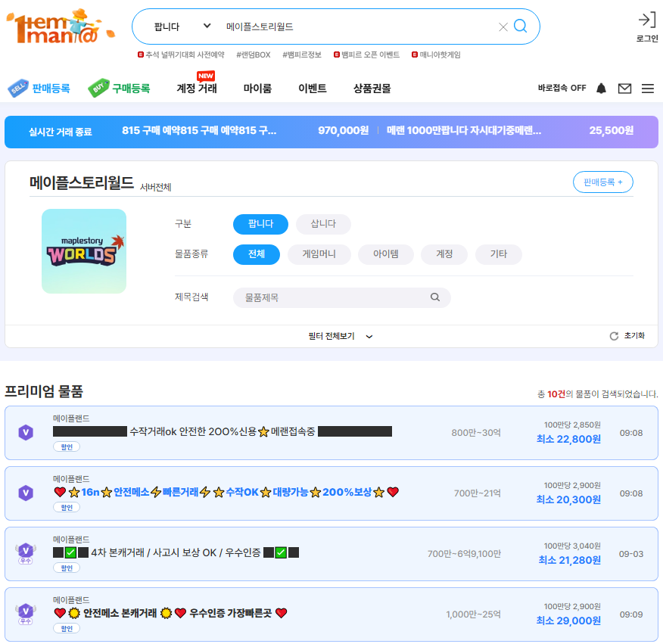663x644 pixels.
Task: Click the V badge of 16n 안전메소 listing
Action: 26,493
